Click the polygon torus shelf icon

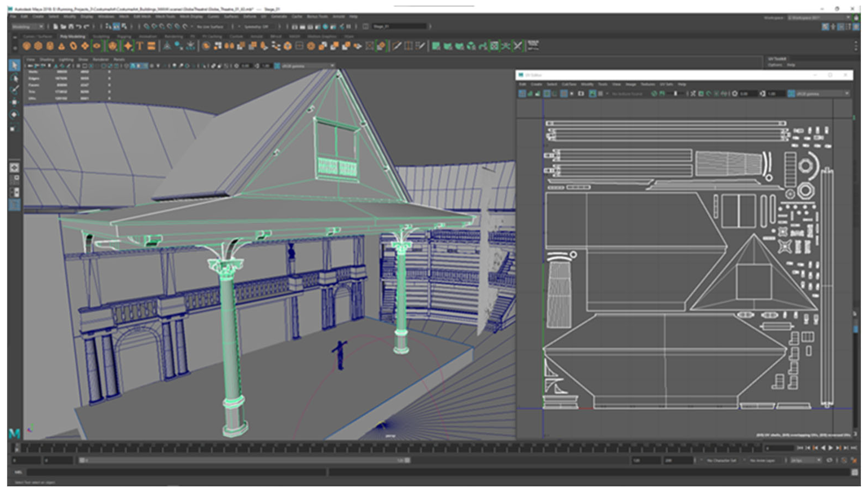pos(73,46)
